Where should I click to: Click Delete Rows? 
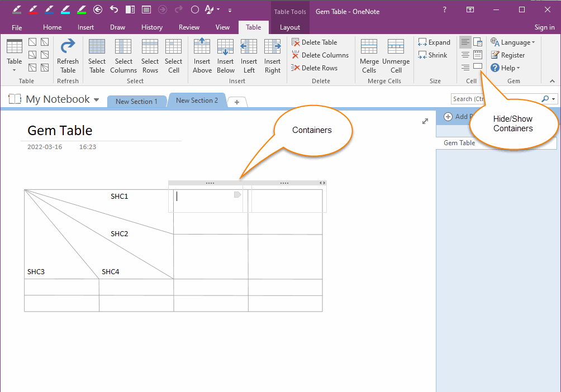point(315,68)
